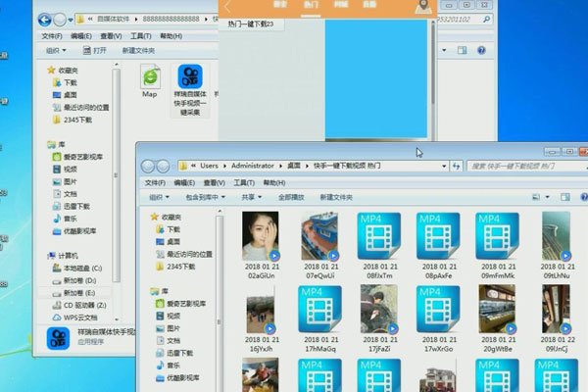Open 帮助(H) menu in the 快手一键下载视频 window

(274, 182)
